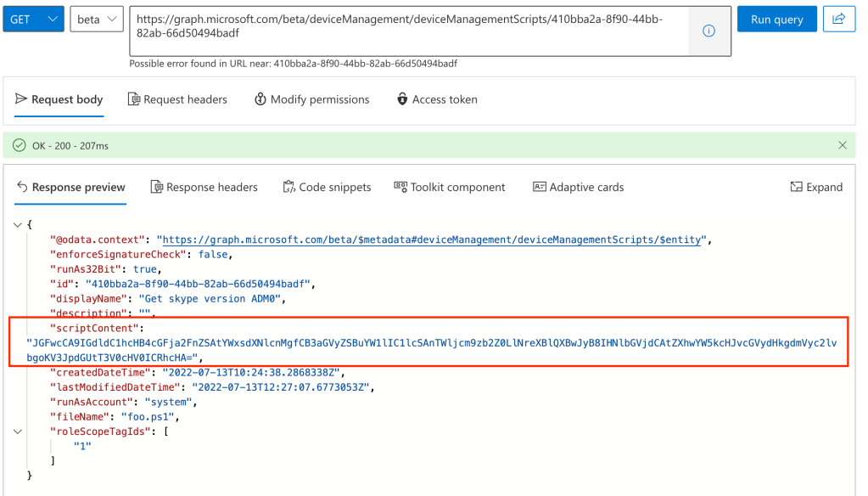
Task: Switch to Response headers tab
Action: [204, 187]
